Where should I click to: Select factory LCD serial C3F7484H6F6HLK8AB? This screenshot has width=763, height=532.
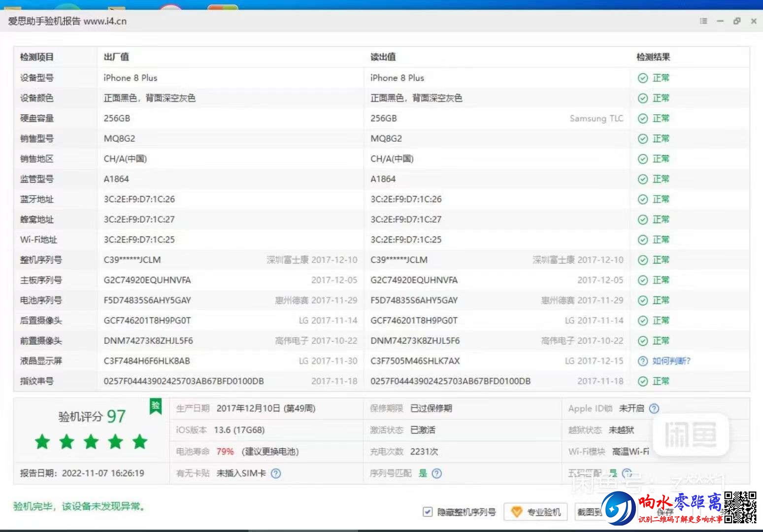click(147, 361)
